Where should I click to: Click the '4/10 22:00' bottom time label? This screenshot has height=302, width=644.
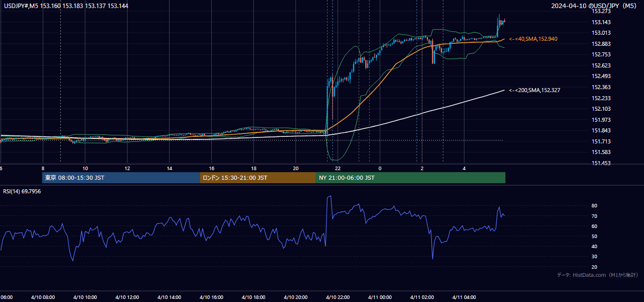[338, 297]
